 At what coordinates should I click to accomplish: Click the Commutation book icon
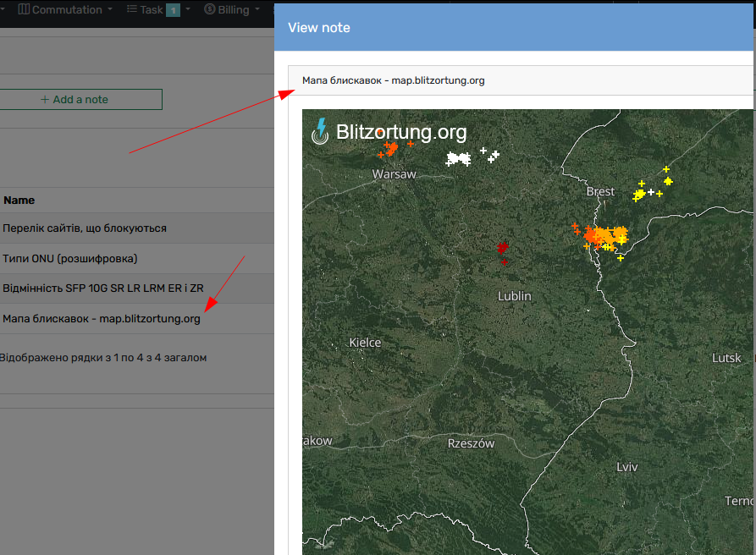(x=24, y=9)
